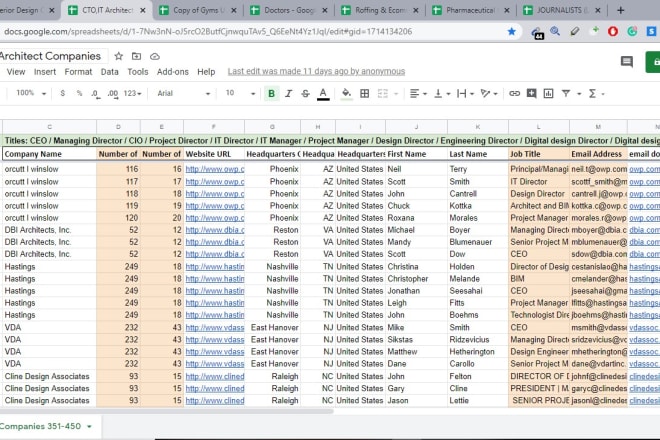The height and width of the screenshot is (440, 660).
Task: View last edit 11 days ago history
Action: coord(316,72)
